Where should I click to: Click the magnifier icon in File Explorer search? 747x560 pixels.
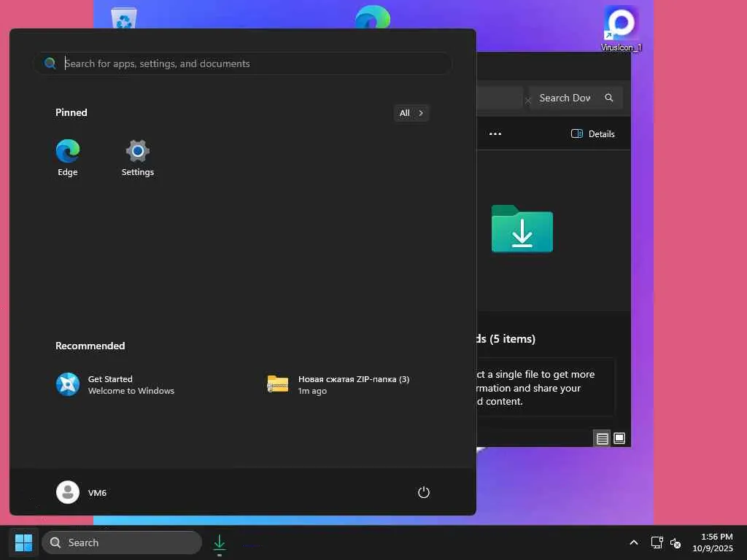(609, 98)
